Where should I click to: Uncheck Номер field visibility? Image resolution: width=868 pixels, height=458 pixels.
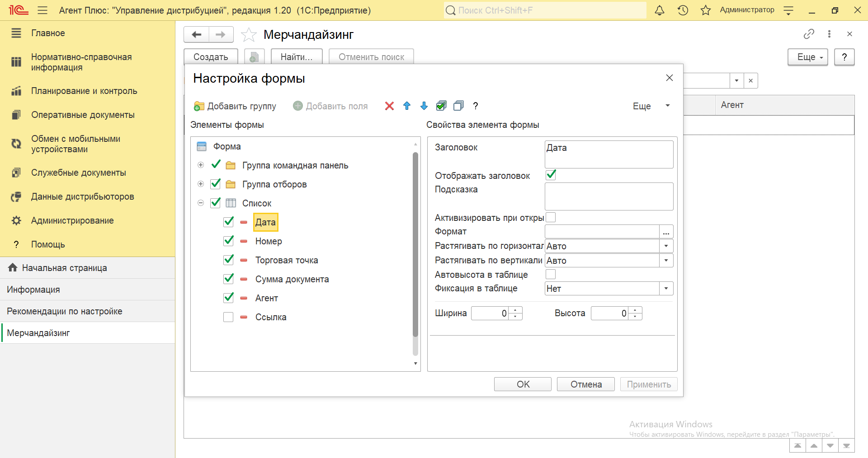click(229, 241)
